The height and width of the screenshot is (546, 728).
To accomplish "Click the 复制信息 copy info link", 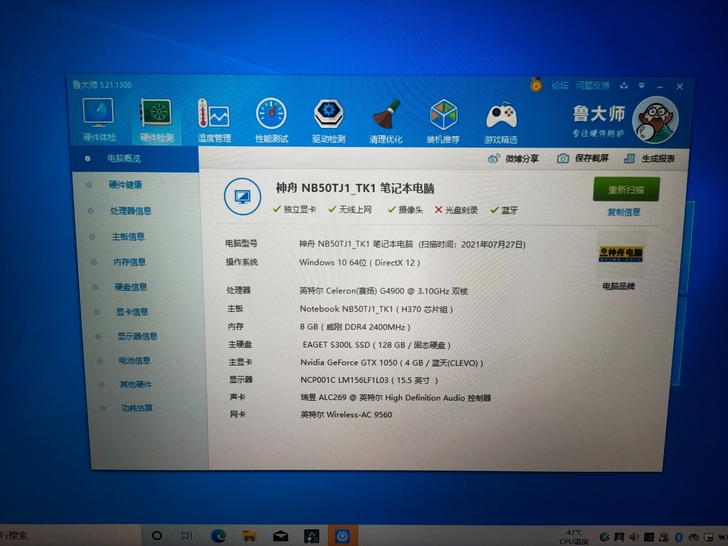I will point(624,212).
